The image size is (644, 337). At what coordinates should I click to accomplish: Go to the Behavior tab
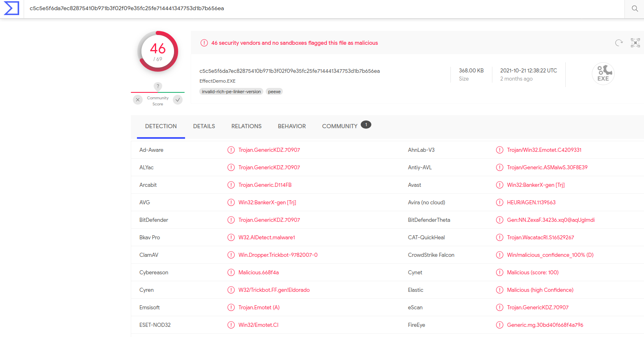pyautogui.click(x=291, y=126)
